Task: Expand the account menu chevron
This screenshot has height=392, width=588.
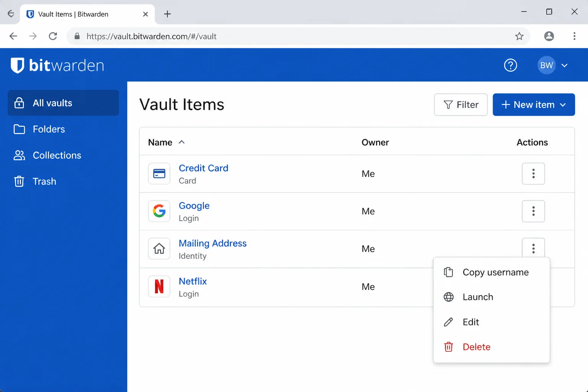Action: tap(564, 65)
